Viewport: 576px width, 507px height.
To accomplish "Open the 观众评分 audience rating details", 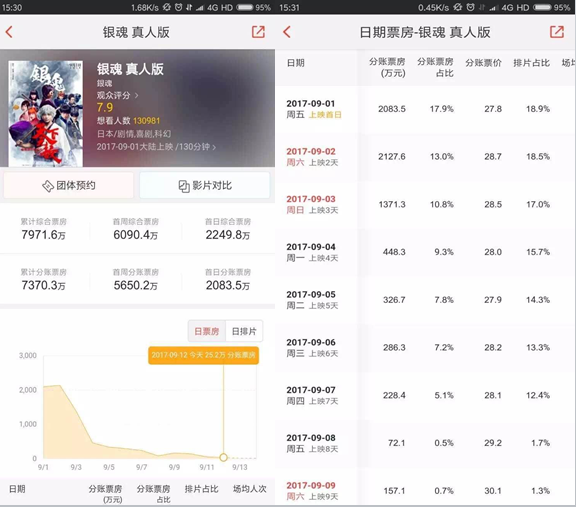I will pos(118,96).
